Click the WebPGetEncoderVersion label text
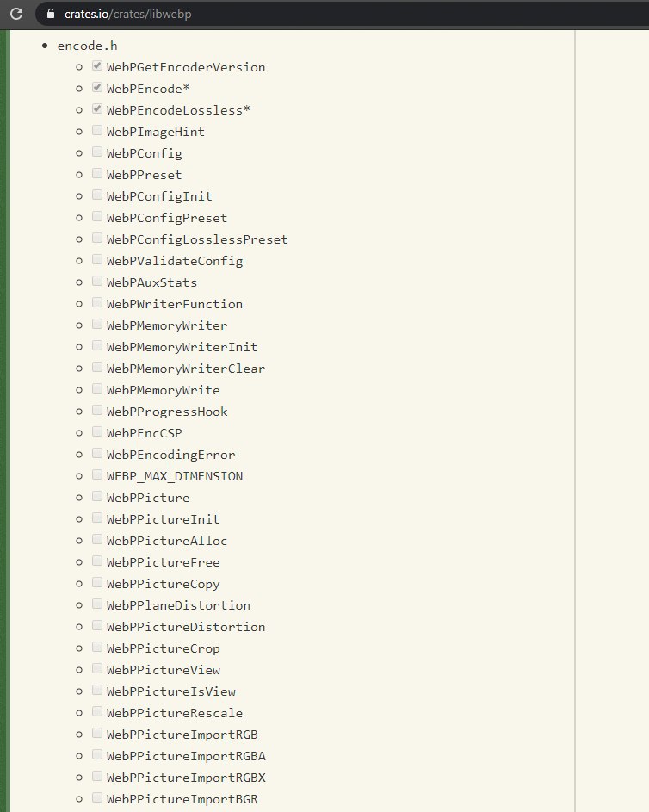This screenshot has height=812, width=649. tap(186, 67)
